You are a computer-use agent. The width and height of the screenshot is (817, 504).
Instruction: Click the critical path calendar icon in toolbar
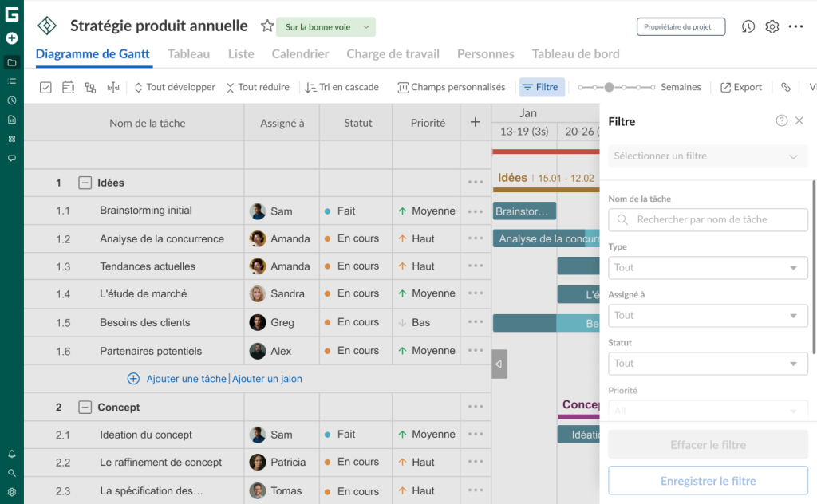(x=68, y=88)
